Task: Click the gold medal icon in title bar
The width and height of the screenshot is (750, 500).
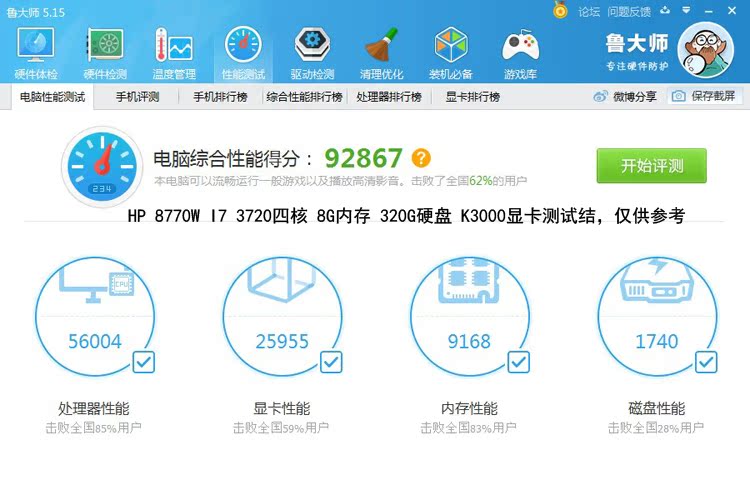Action: (560, 10)
